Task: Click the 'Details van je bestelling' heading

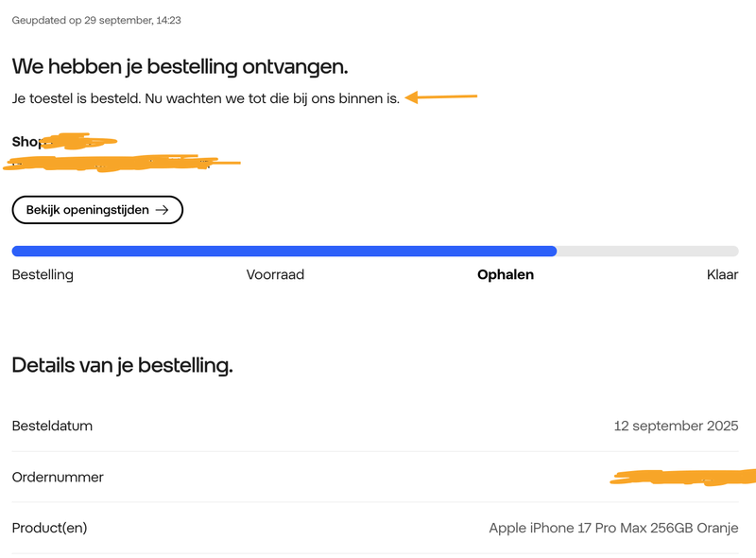Action: [122, 365]
